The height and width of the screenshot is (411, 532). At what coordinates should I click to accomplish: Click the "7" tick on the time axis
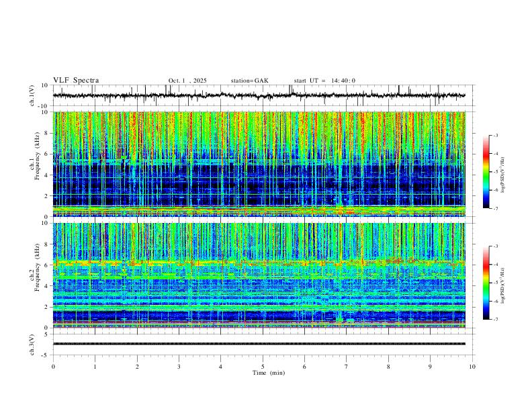(x=347, y=367)
